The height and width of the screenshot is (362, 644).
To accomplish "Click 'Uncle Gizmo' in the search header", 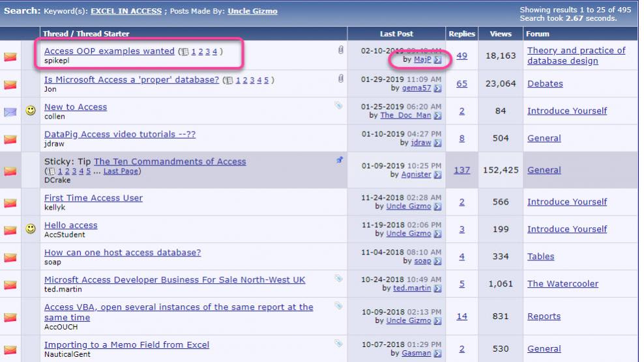I will 253,11.
